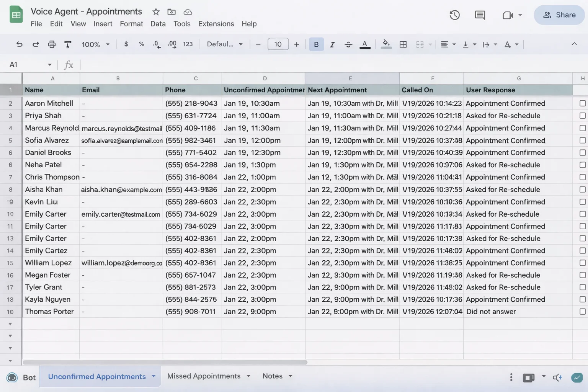Tick the checkbox in Priya Shah row
588x392 pixels.
click(583, 116)
